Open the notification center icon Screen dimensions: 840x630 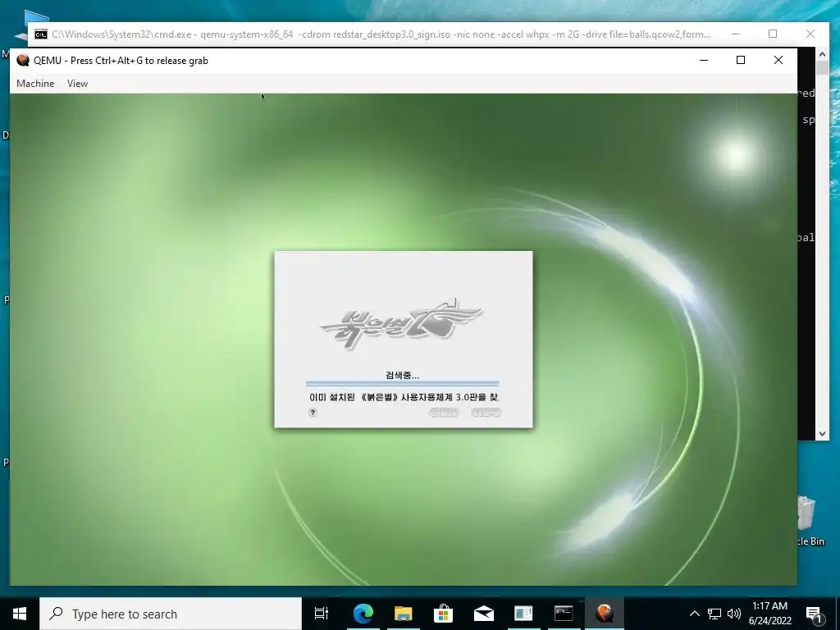tap(814, 614)
